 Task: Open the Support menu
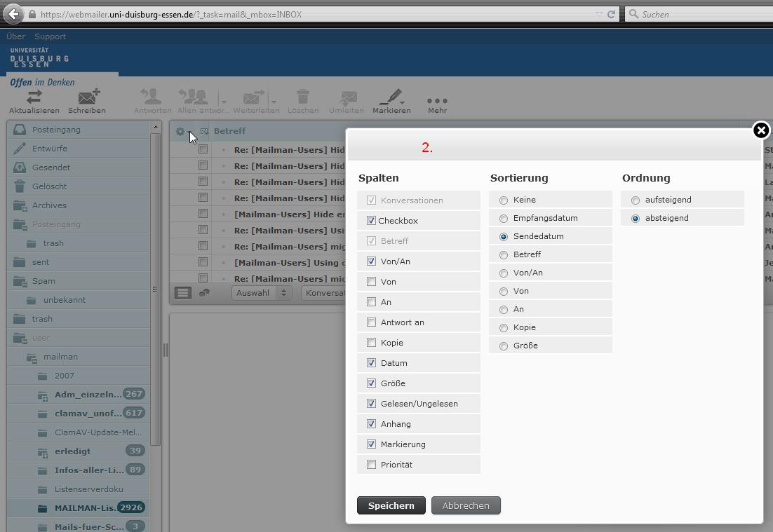click(50, 36)
